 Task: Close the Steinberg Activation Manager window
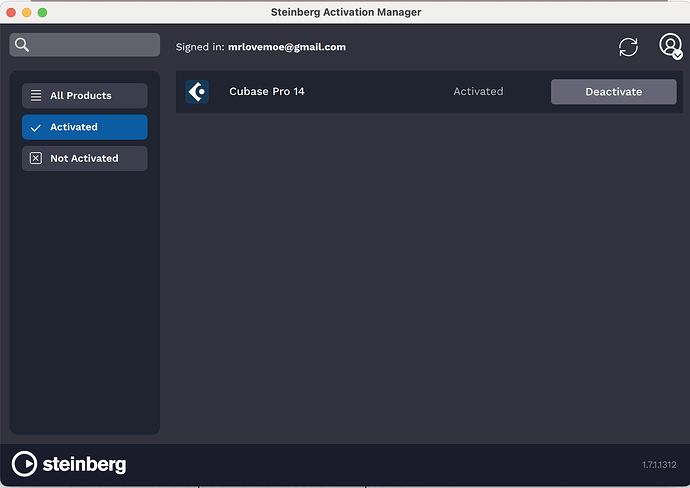11,12
